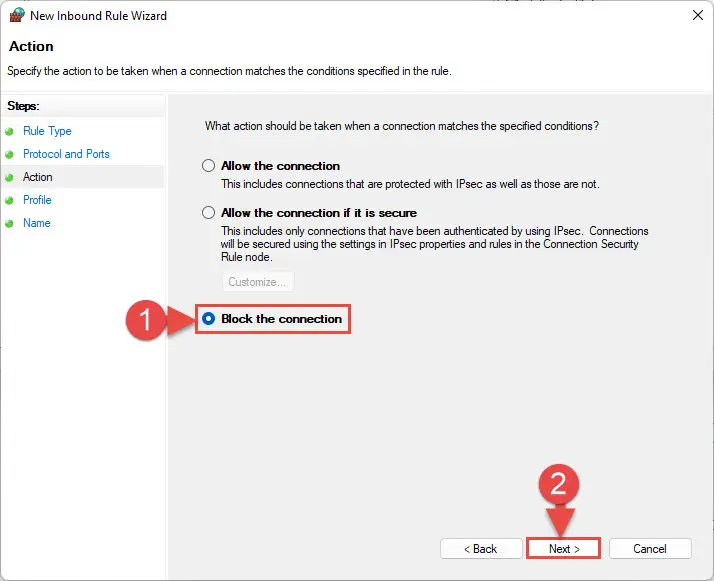
Task: Click green bullet beside Action step
Action: [x=9, y=178]
